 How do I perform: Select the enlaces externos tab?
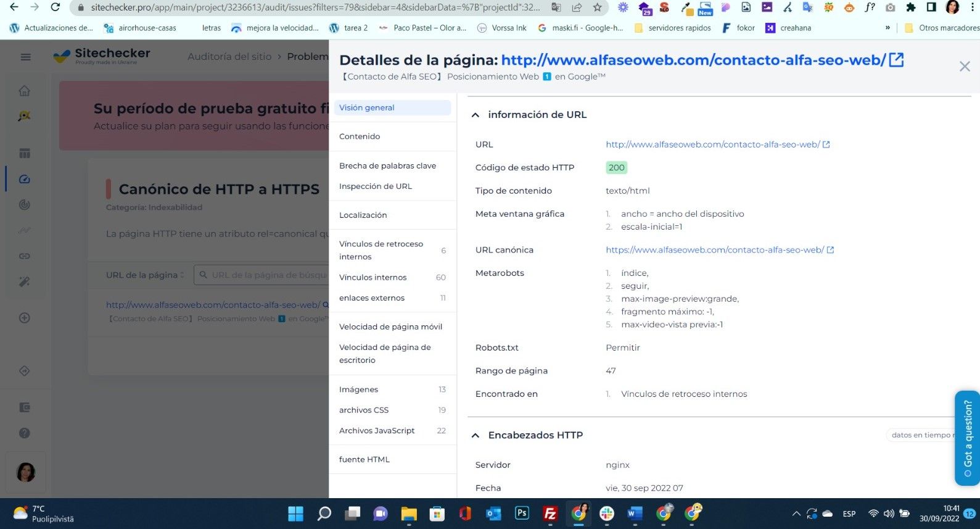click(x=392, y=298)
